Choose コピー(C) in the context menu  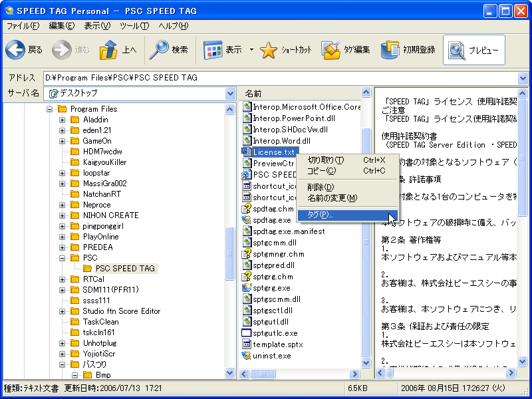click(x=347, y=171)
